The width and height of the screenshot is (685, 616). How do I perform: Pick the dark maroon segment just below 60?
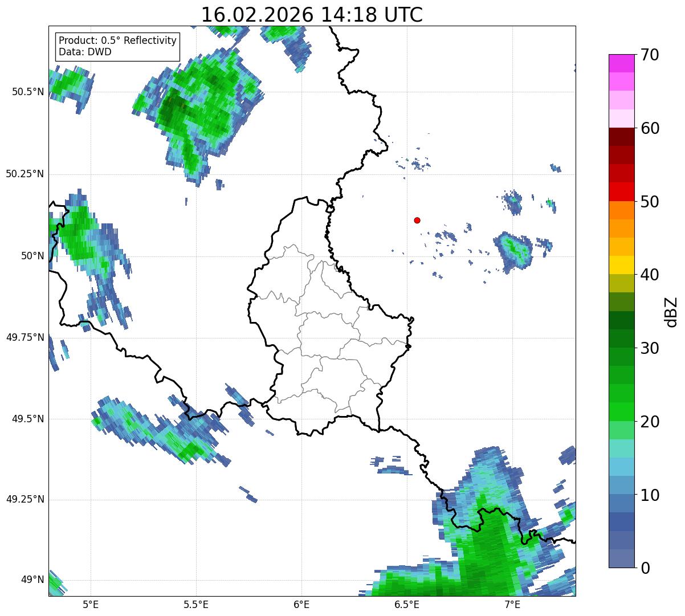tap(621, 137)
